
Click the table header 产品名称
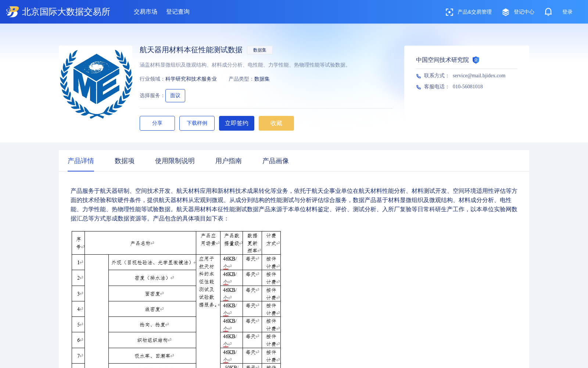[140, 243]
